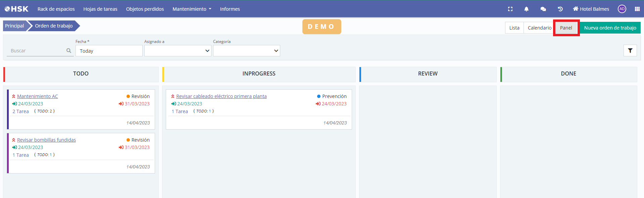Screen dimensions: 644x198
Task: Open the Mantenimiento AC work order
Action: 37,96
